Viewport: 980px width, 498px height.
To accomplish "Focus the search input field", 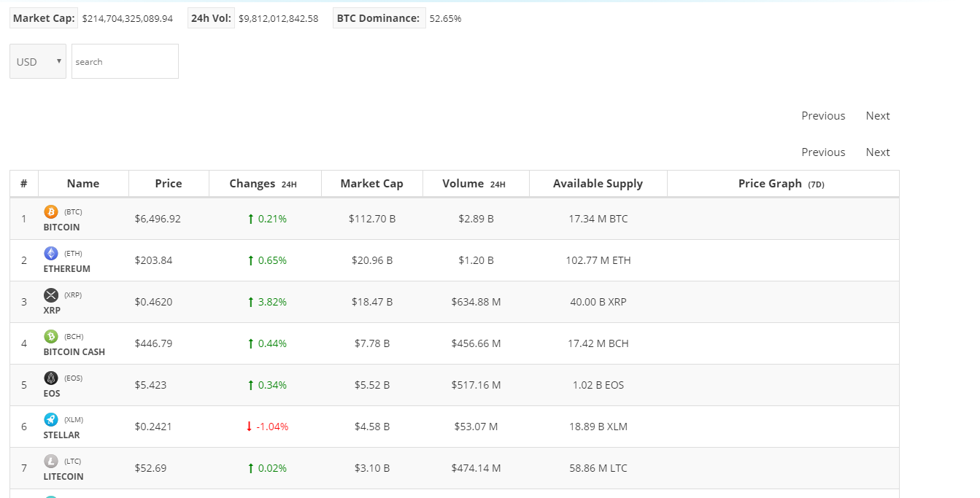I will click(x=125, y=62).
